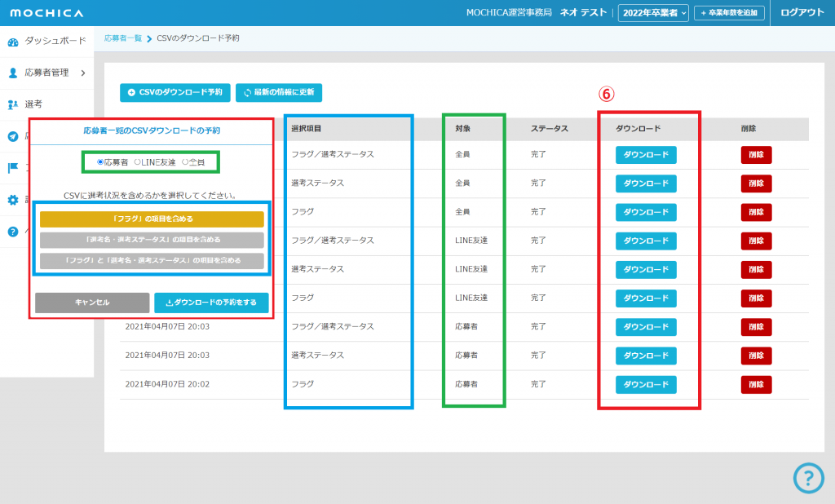Click the settings gear icon in sidebar
835x504 pixels.
pyautogui.click(x=13, y=200)
